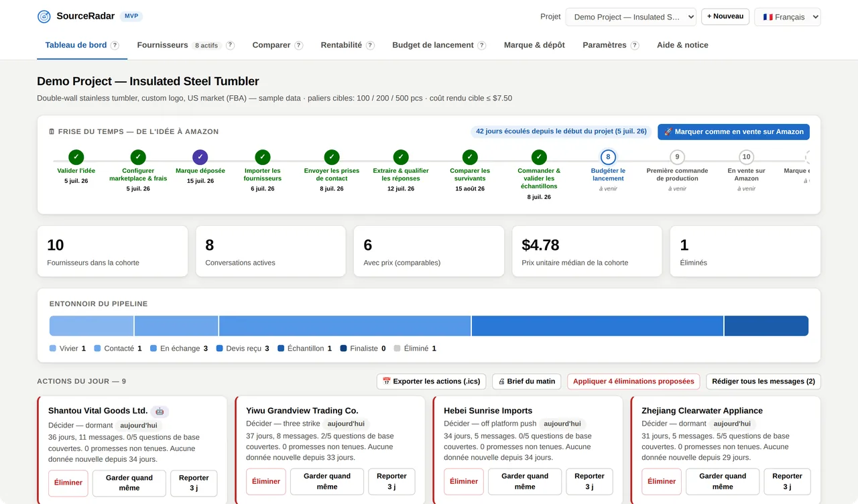
Task: Select step 9 Première commande de production
Action: click(x=677, y=157)
